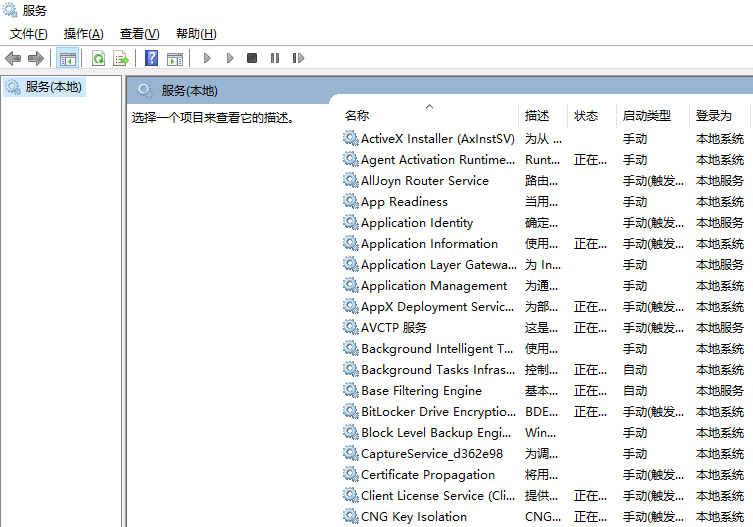This screenshot has height=527, width=753.
Task: Select the AVCTP 服务 service name
Action: [394, 328]
